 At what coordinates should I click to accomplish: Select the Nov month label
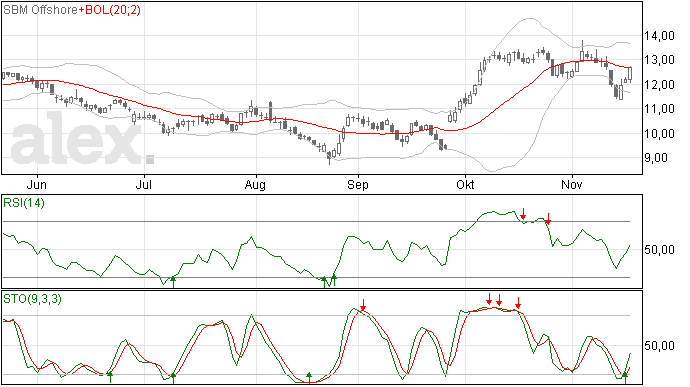pos(572,185)
